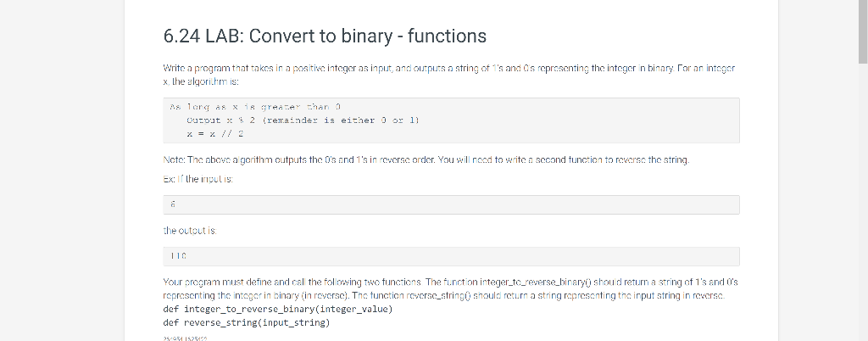Click the 'Note: The above algorithm outputs' sentence
Image resolution: width=868 pixels, height=341 pixels.
point(426,160)
